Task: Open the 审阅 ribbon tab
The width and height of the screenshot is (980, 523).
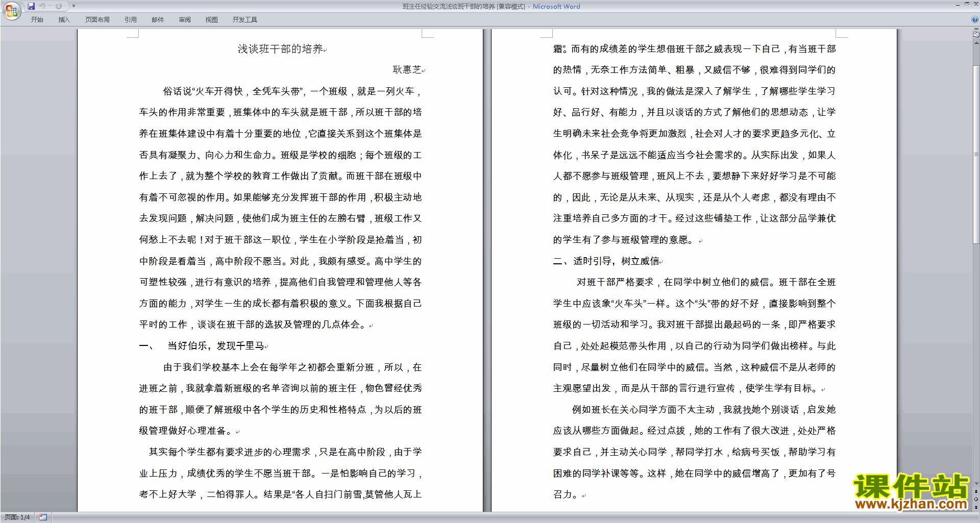Action: coord(185,20)
